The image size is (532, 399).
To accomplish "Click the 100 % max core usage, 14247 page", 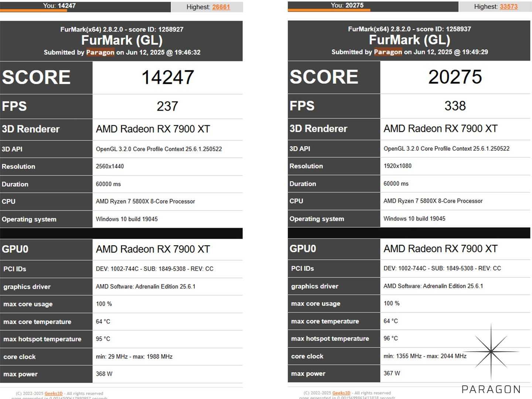I will 104,304.
